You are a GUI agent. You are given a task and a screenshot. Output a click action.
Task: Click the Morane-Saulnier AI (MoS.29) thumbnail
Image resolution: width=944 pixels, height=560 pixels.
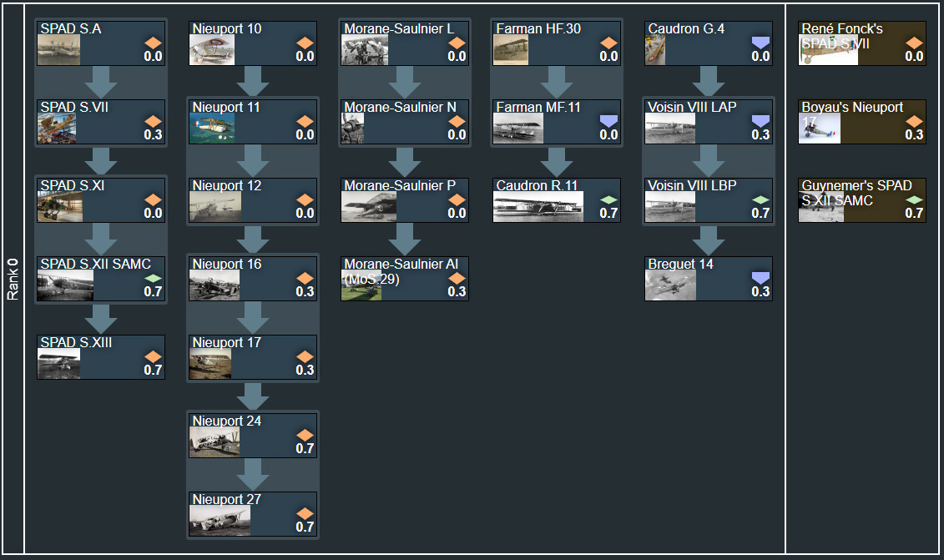[x=361, y=286]
